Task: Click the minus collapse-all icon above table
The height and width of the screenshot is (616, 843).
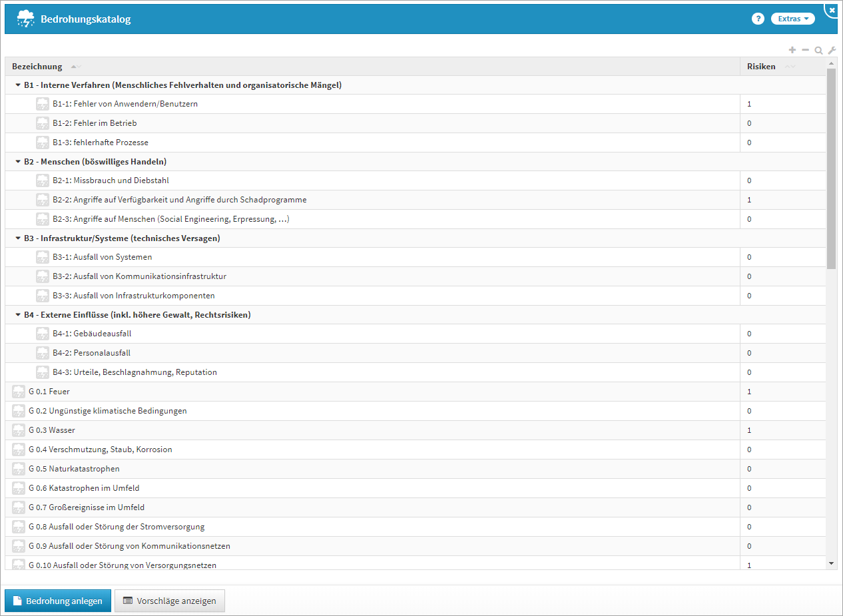Action: 805,50
